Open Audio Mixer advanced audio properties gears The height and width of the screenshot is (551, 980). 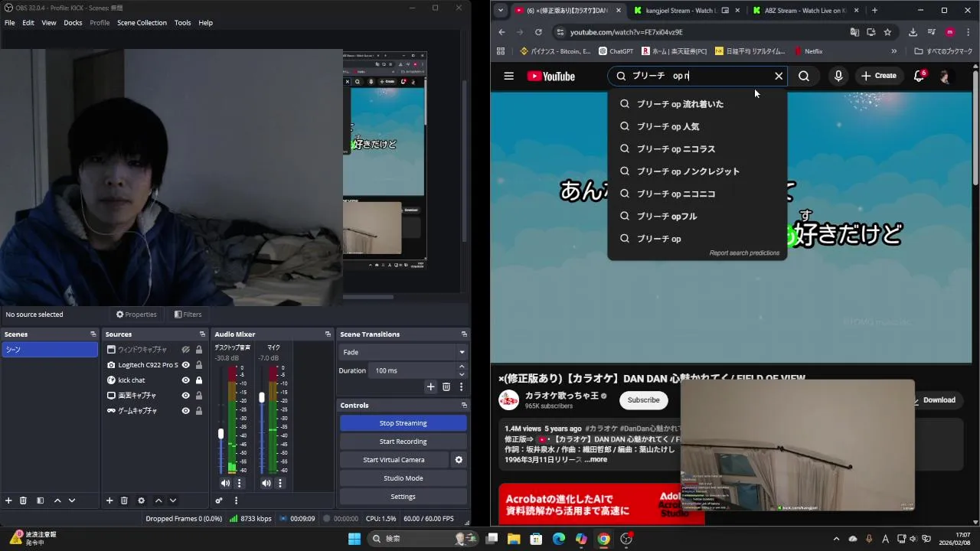coord(219,500)
